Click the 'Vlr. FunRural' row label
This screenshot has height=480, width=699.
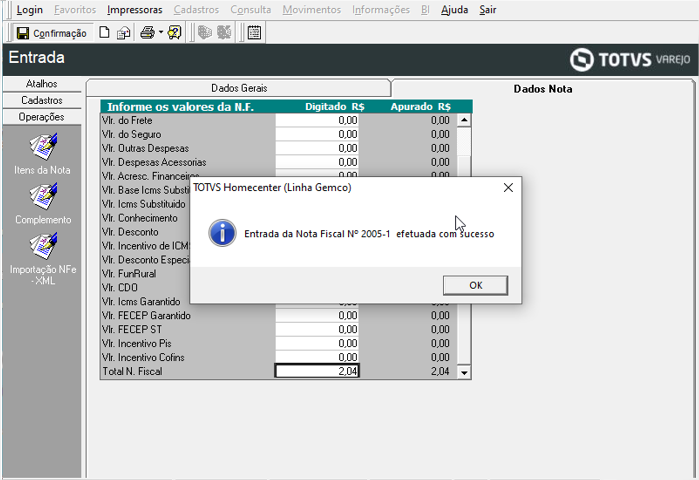[x=129, y=274]
